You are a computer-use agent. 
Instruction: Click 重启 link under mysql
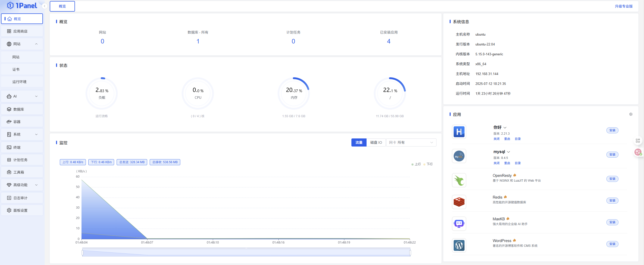tap(507, 163)
